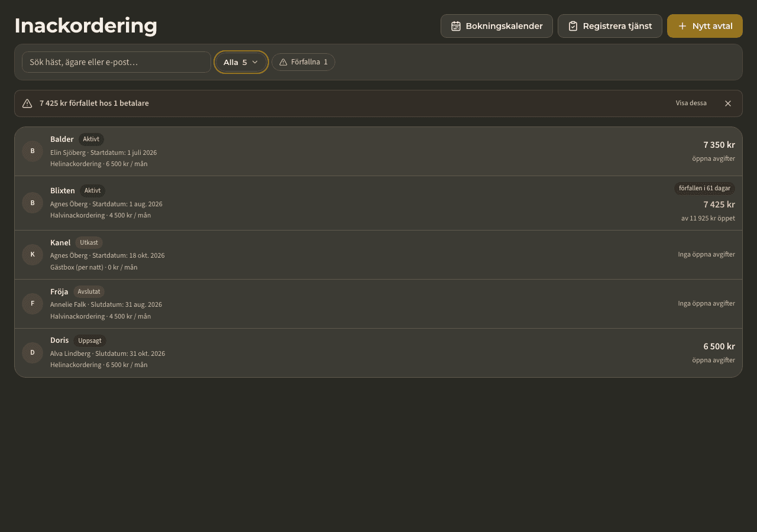
Task: Click the Kanel avatar circle
Action: 33,255
